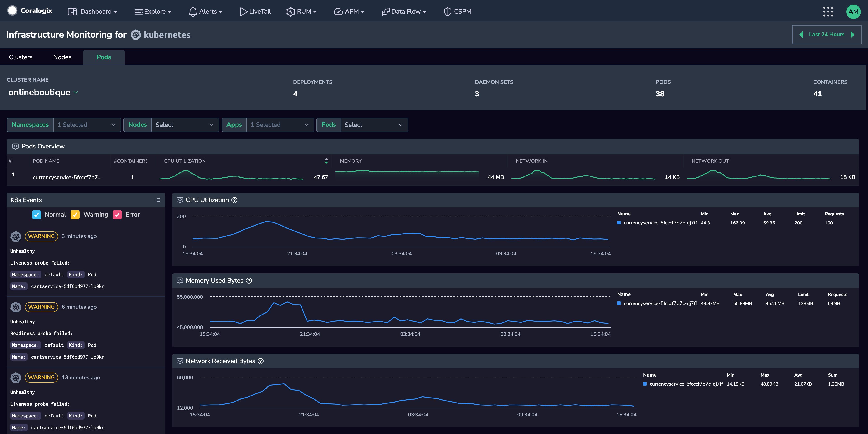Click the WARNING badge of 3 minutes ago event

click(x=41, y=236)
